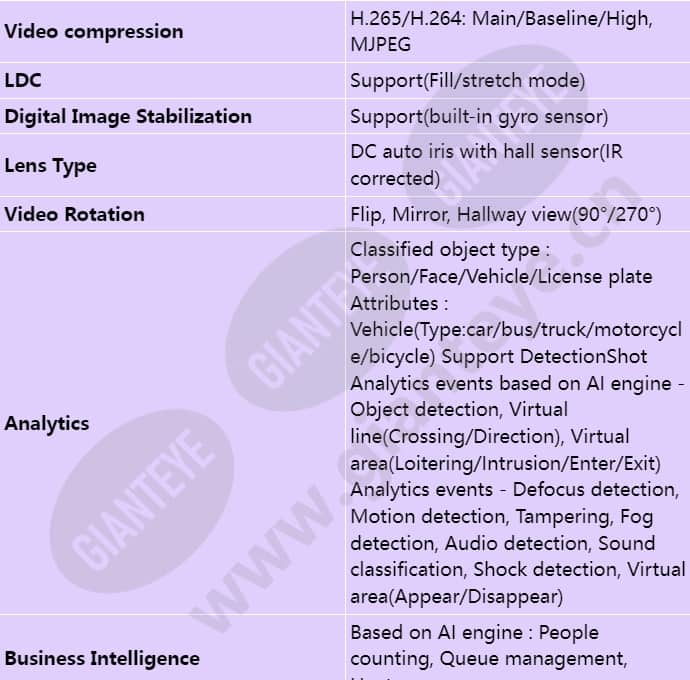Select the People counting, Queue management text

click(489, 646)
